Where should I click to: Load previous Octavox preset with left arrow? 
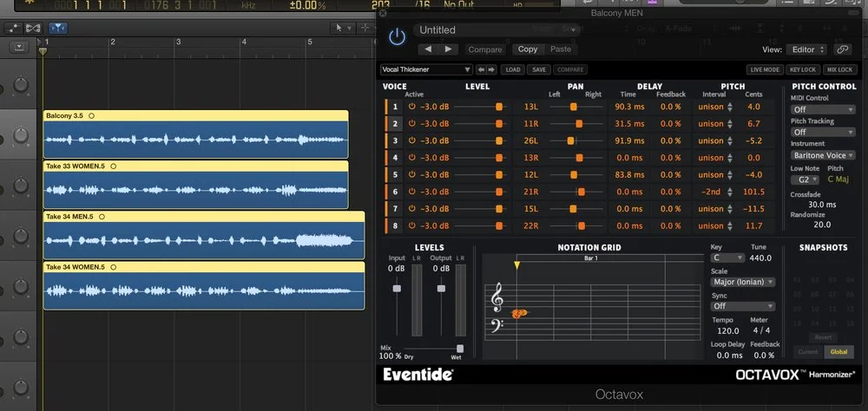click(x=481, y=69)
